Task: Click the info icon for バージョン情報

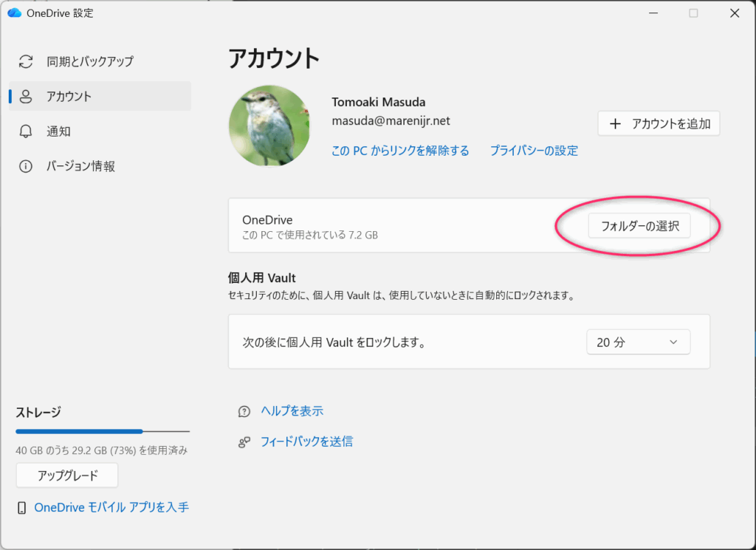Action: (x=26, y=167)
